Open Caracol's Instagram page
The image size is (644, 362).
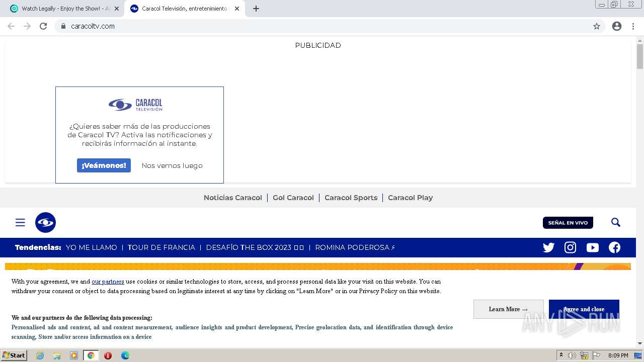click(570, 247)
